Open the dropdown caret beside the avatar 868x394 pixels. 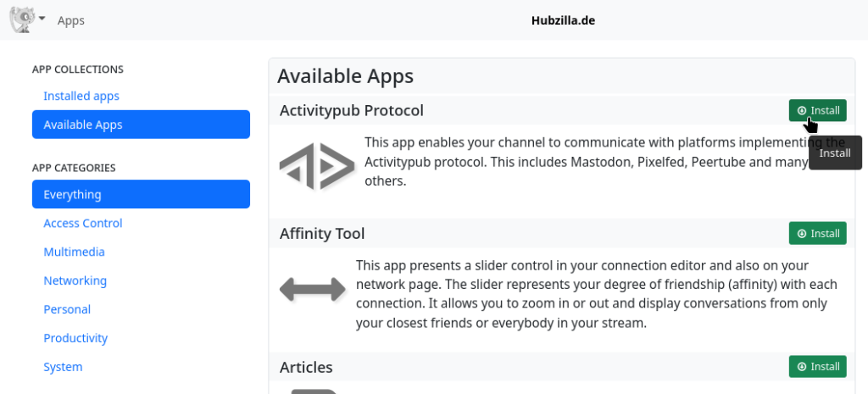(x=42, y=19)
